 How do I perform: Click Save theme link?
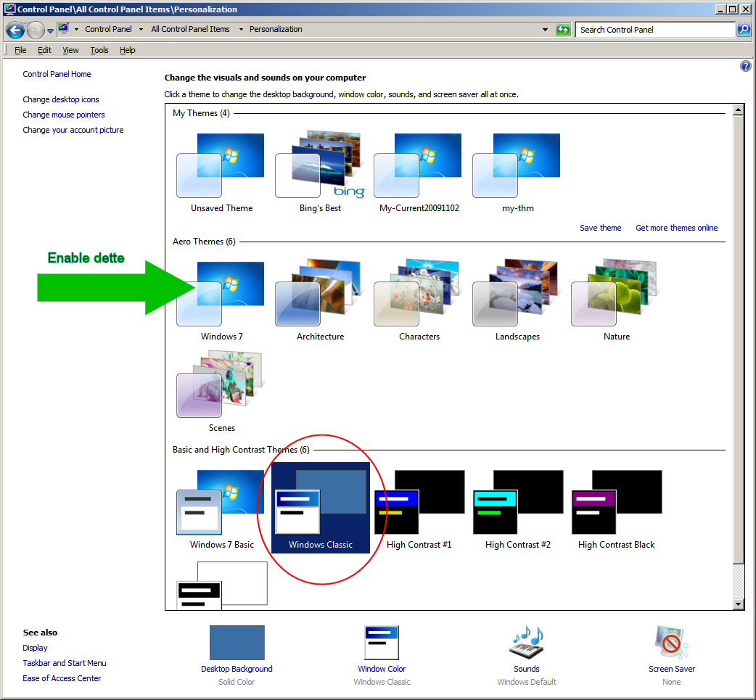(600, 228)
